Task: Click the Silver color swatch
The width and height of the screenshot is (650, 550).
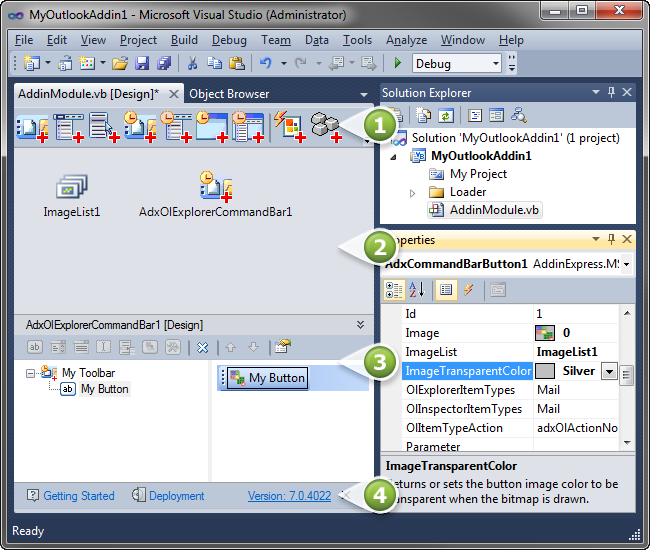Action: pos(545,371)
